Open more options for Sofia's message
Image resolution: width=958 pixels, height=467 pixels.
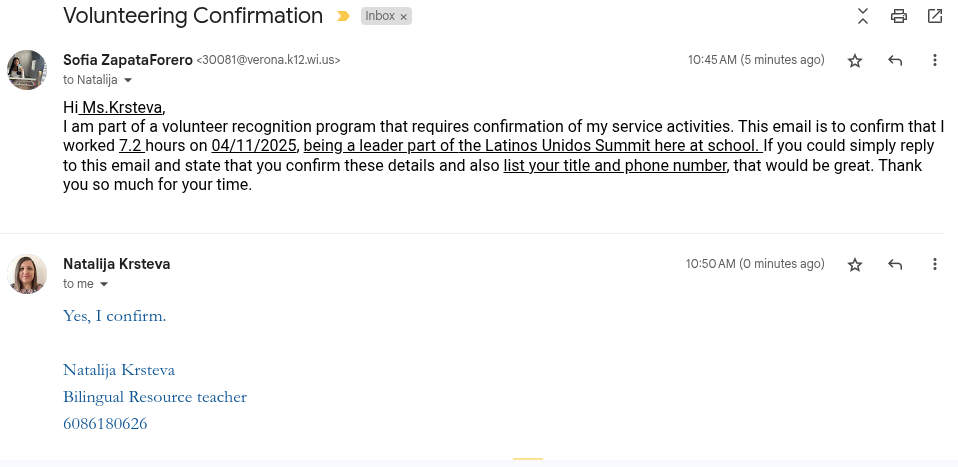click(x=935, y=61)
